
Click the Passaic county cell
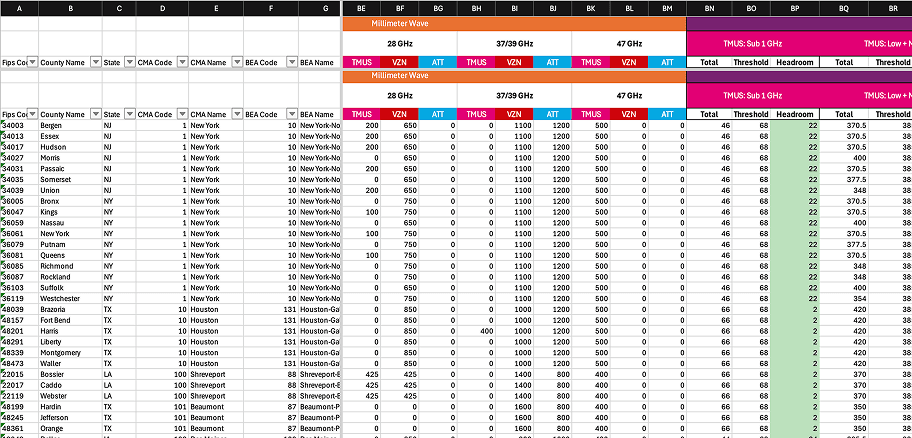coord(70,169)
